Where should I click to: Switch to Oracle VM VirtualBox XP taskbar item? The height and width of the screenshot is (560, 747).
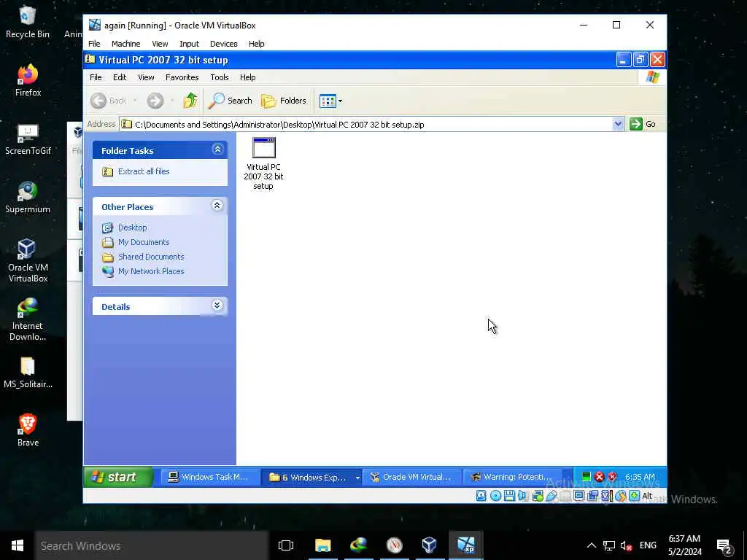point(411,477)
